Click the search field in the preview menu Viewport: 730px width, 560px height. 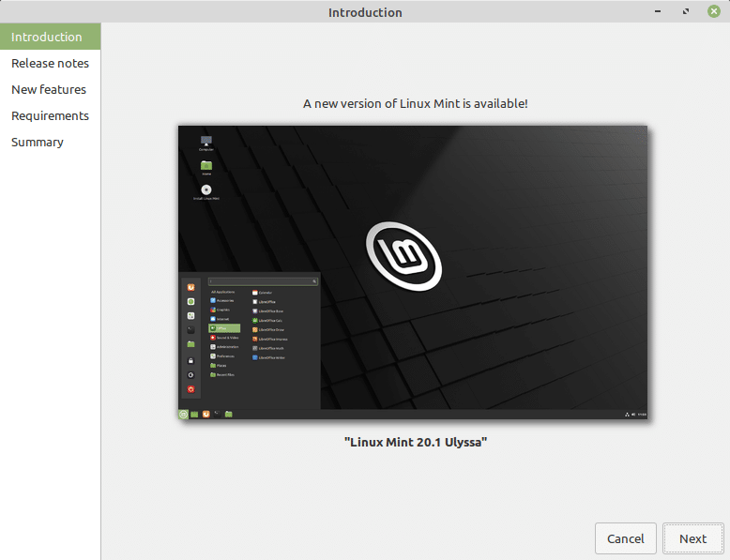pyautogui.click(x=263, y=281)
